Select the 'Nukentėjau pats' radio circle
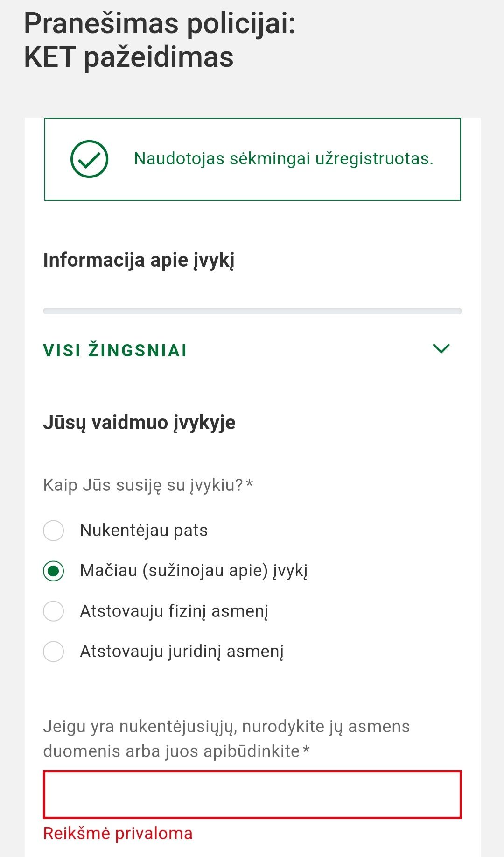This screenshot has width=504, height=857. [x=54, y=531]
